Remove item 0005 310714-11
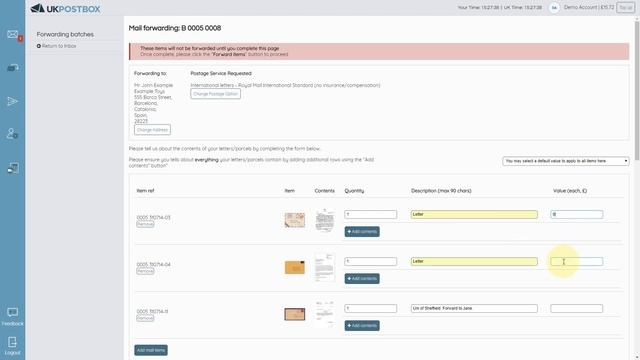640x360 pixels. tap(145, 318)
